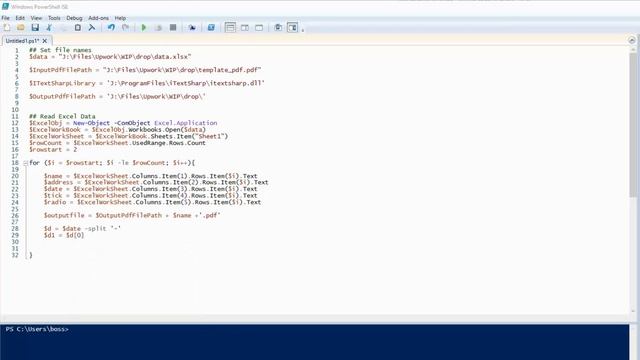Click line number 30 in the gutter
The width and height of the screenshot is (640, 360).
tap(15, 242)
